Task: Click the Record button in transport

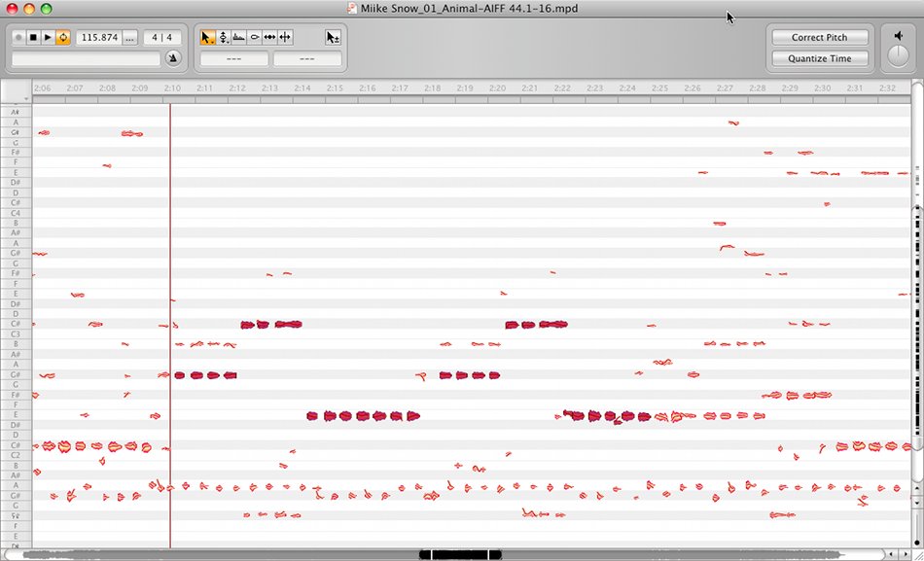Action: pyautogui.click(x=18, y=38)
